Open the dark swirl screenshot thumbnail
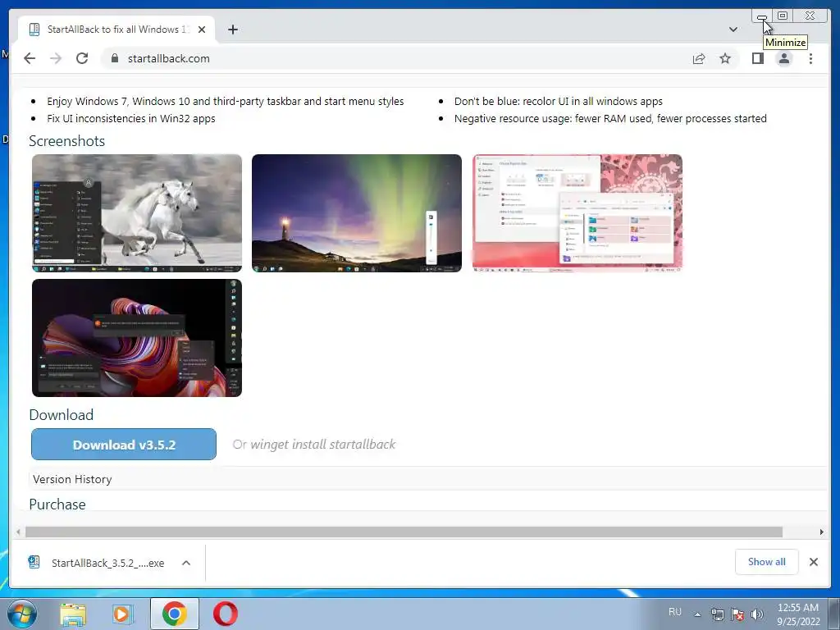 (x=137, y=338)
